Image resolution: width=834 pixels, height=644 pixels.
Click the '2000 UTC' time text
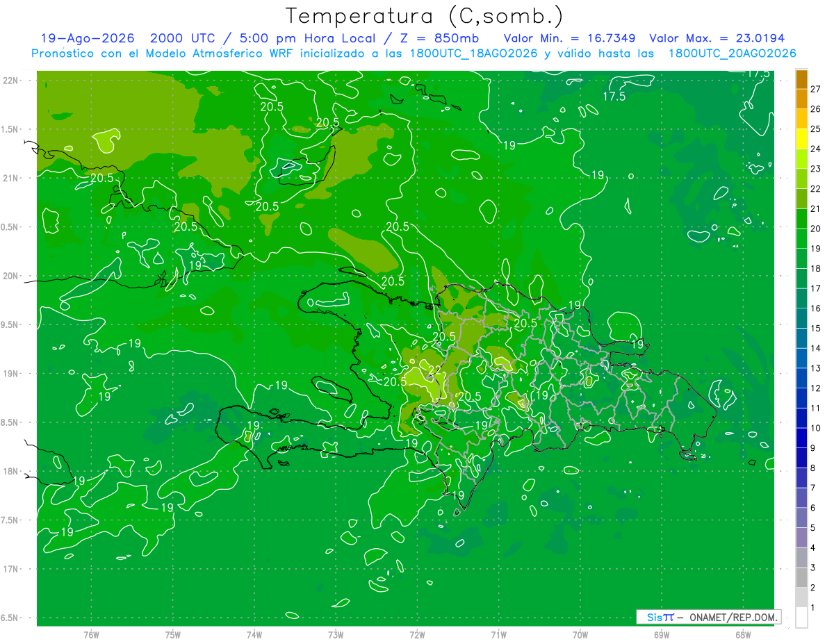(183, 38)
